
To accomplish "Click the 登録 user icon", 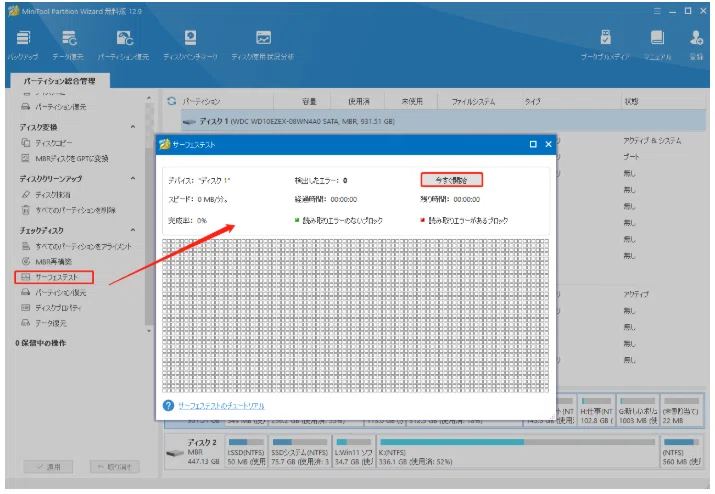I will [x=696, y=45].
